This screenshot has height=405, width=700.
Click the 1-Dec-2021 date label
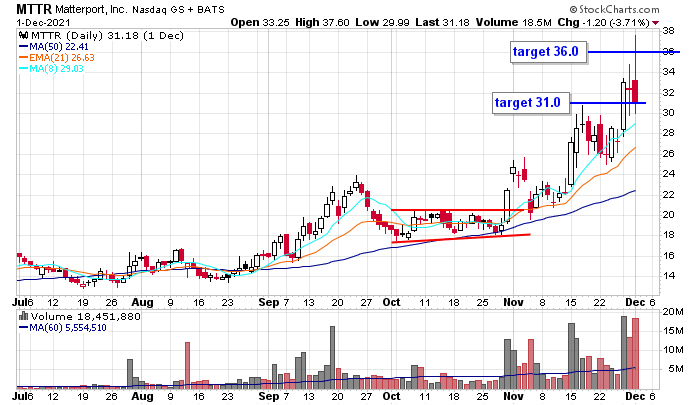tap(43, 22)
